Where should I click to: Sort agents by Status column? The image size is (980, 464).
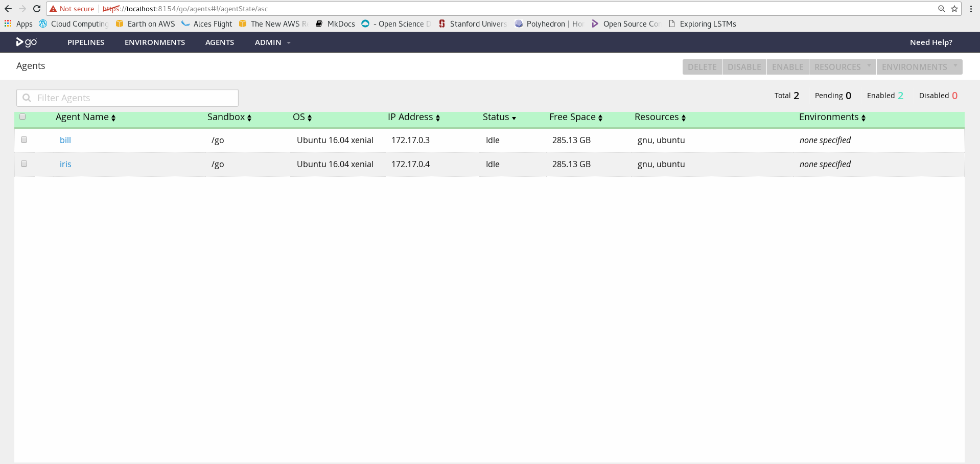click(x=499, y=117)
